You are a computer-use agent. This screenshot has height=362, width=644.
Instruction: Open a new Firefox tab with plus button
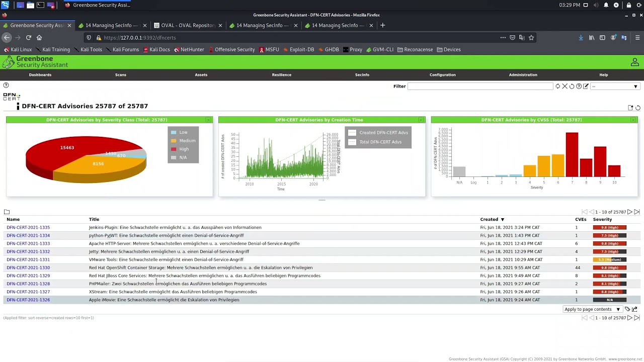pos(382,25)
